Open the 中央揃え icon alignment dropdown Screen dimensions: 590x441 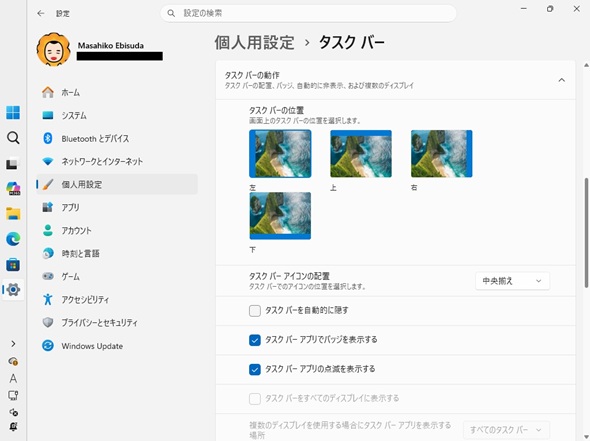(x=512, y=281)
